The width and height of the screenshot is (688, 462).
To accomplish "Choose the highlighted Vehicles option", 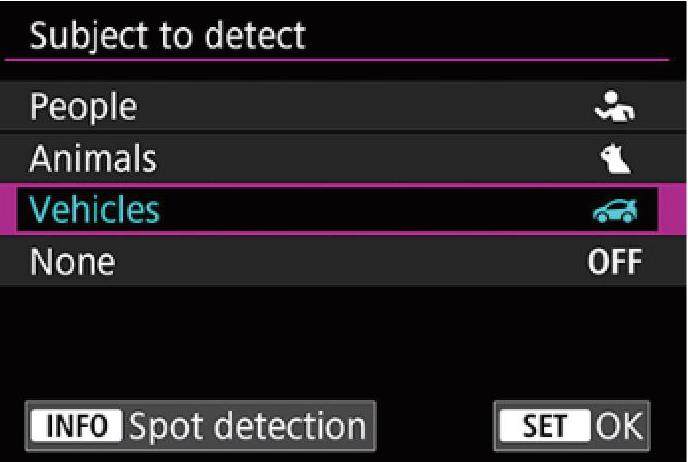I will coord(337,210).
